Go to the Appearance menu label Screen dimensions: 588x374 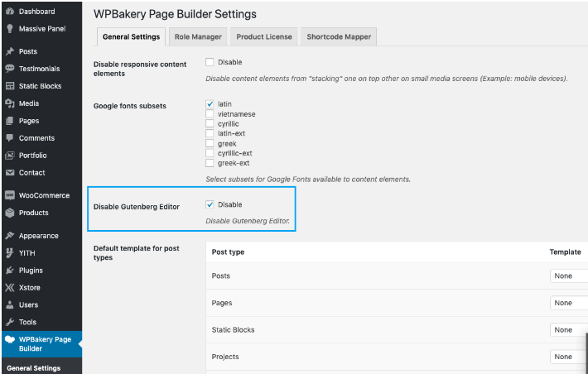[39, 236]
